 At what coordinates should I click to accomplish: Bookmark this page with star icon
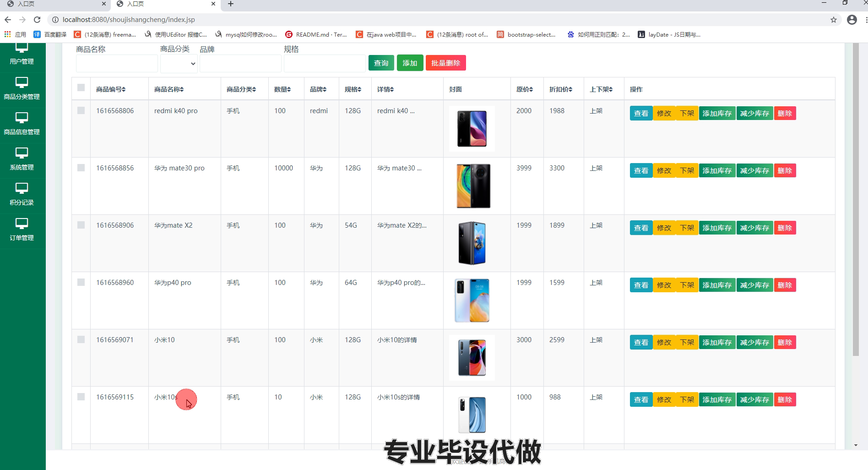click(833, 20)
